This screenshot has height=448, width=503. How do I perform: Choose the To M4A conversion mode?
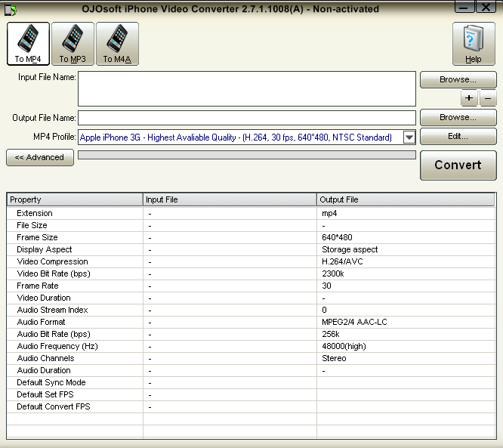coord(117,44)
